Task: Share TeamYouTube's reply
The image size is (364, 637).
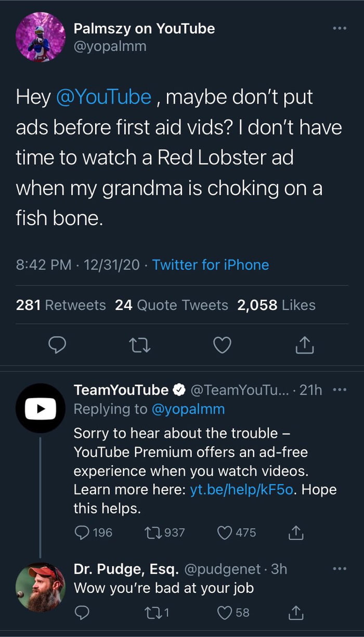Action: (x=296, y=532)
